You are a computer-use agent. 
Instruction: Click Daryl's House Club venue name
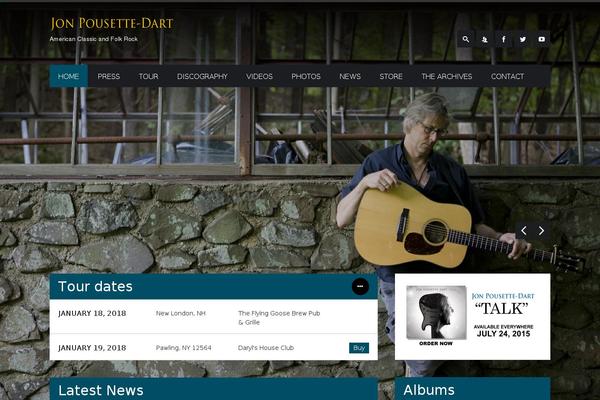click(266, 348)
